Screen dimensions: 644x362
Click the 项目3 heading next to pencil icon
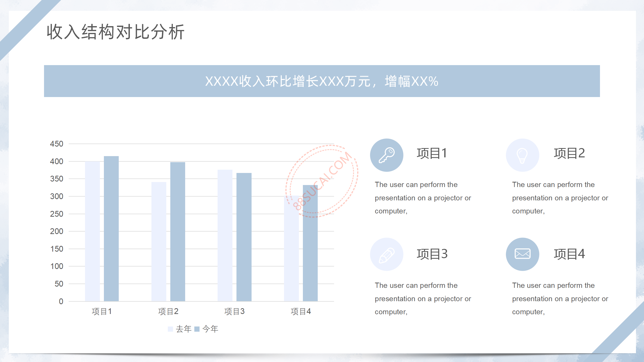pos(432,254)
